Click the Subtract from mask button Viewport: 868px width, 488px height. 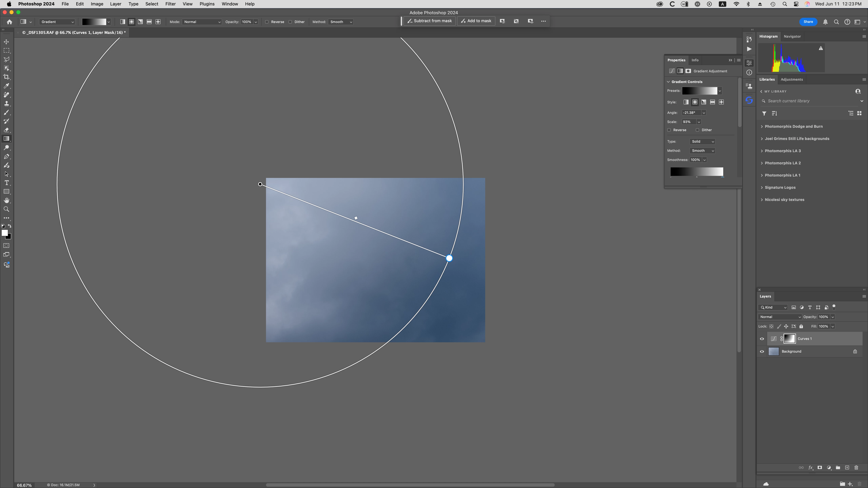click(x=430, y=21)
